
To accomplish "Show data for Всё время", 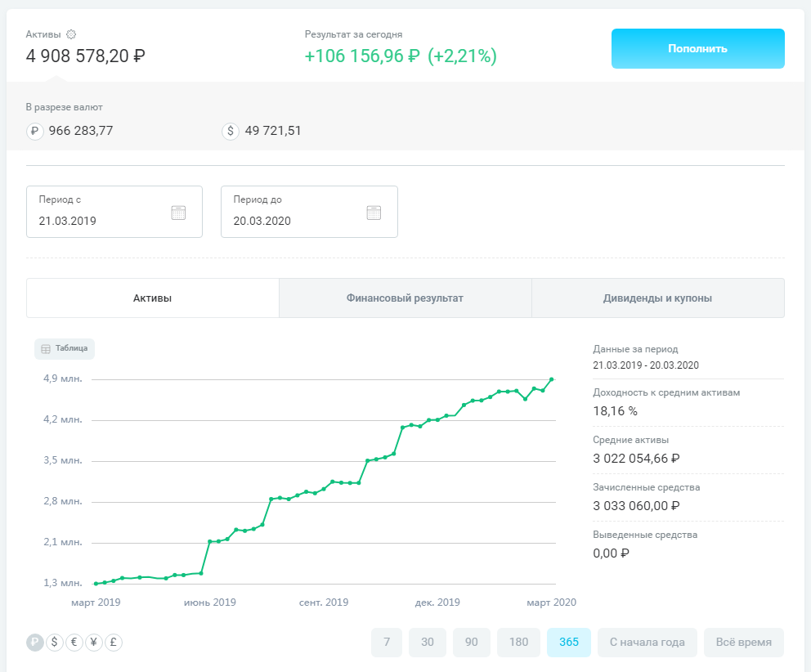I will click(743, 643).
